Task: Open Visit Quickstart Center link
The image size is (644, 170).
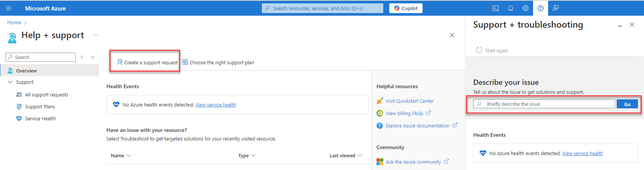Action: tap(409, 101)
